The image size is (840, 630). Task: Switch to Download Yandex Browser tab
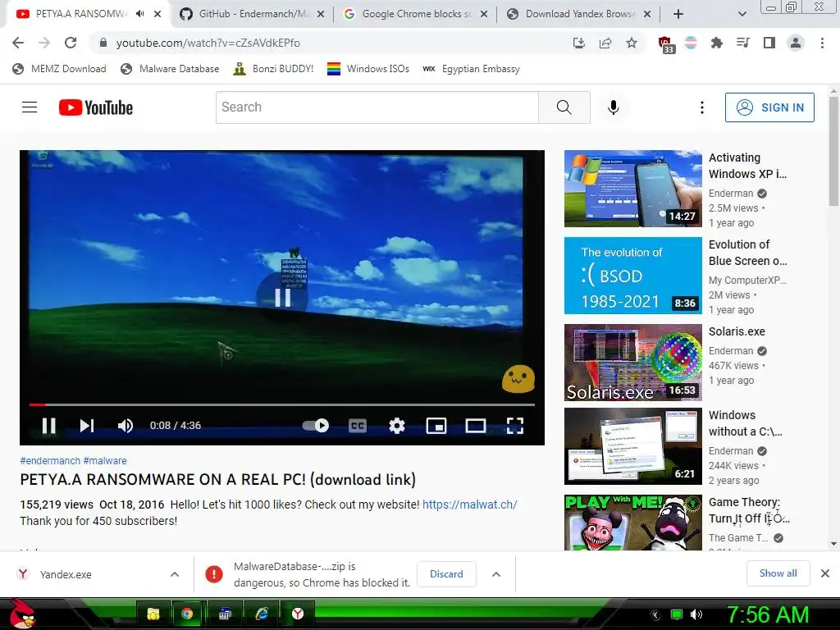pyautogui.click(x=578, y=14)
